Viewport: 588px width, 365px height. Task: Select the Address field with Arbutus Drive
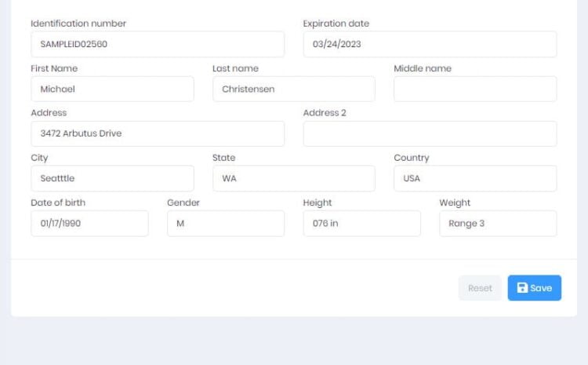click(x=158, y=133)
